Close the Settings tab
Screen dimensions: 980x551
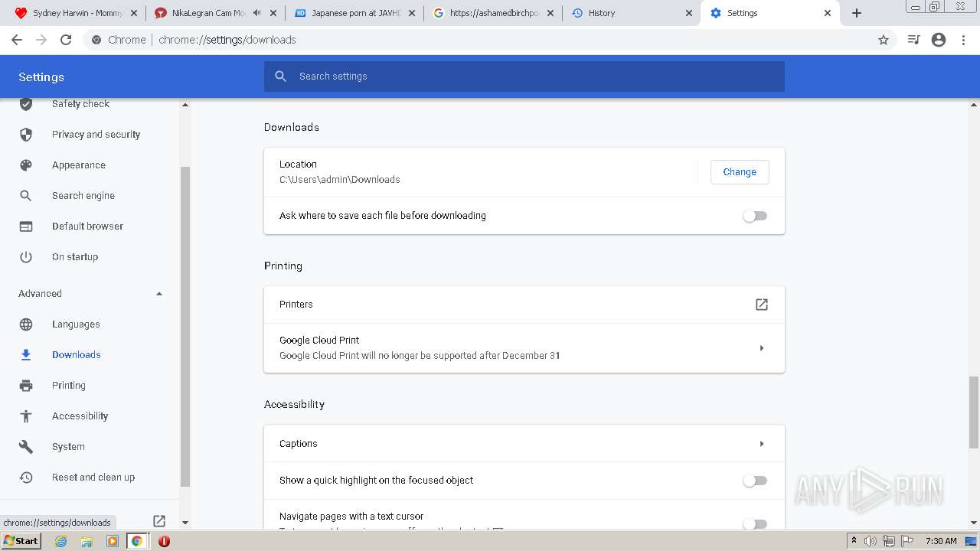[828, 13]
